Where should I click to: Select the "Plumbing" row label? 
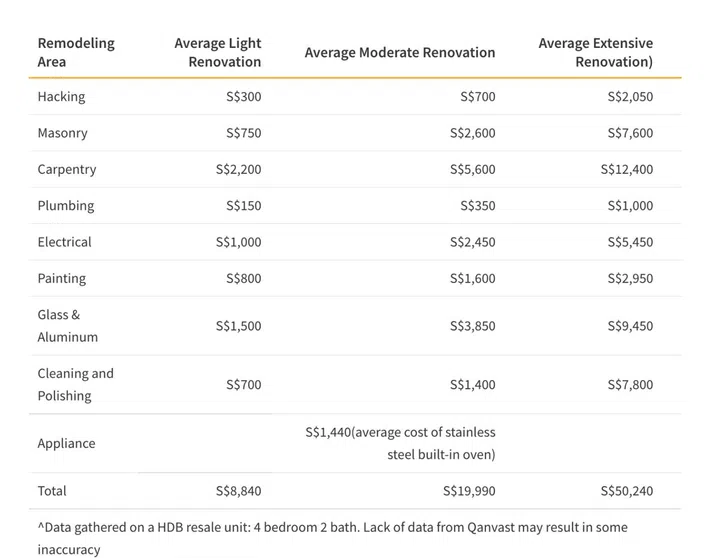66,206
